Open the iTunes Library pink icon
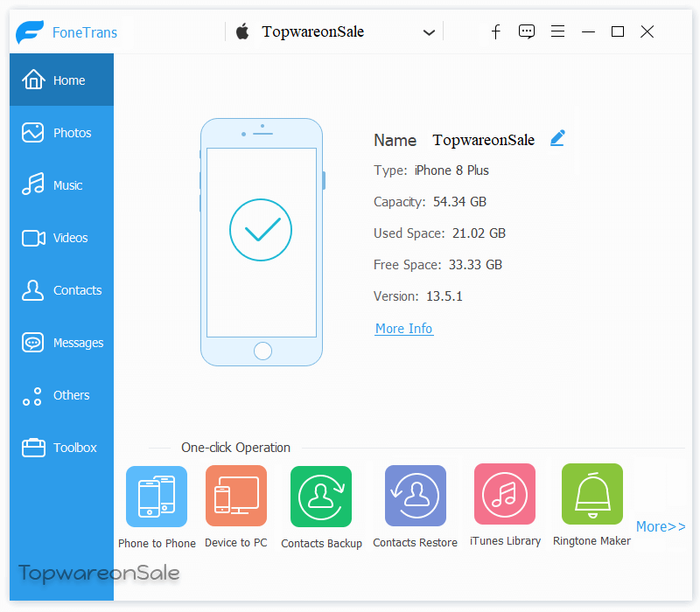The width and height of the screenshot is (700, 612). [x=505, y=494]
